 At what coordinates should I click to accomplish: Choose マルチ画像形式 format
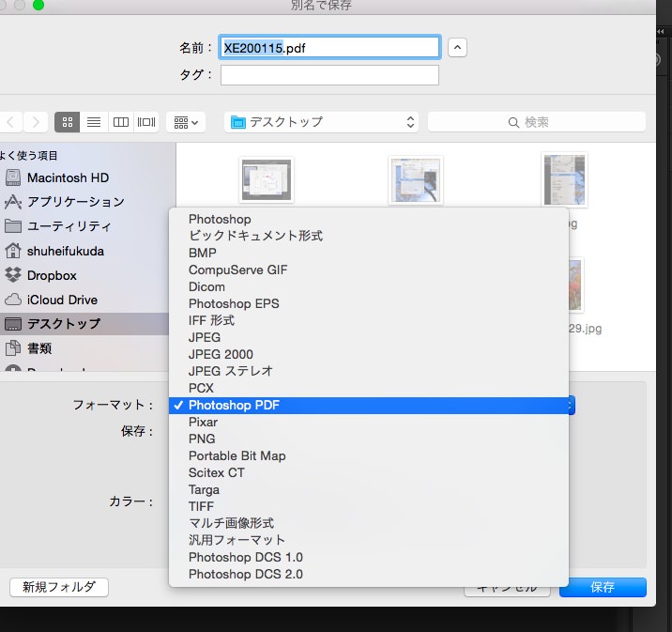(369, 523)
